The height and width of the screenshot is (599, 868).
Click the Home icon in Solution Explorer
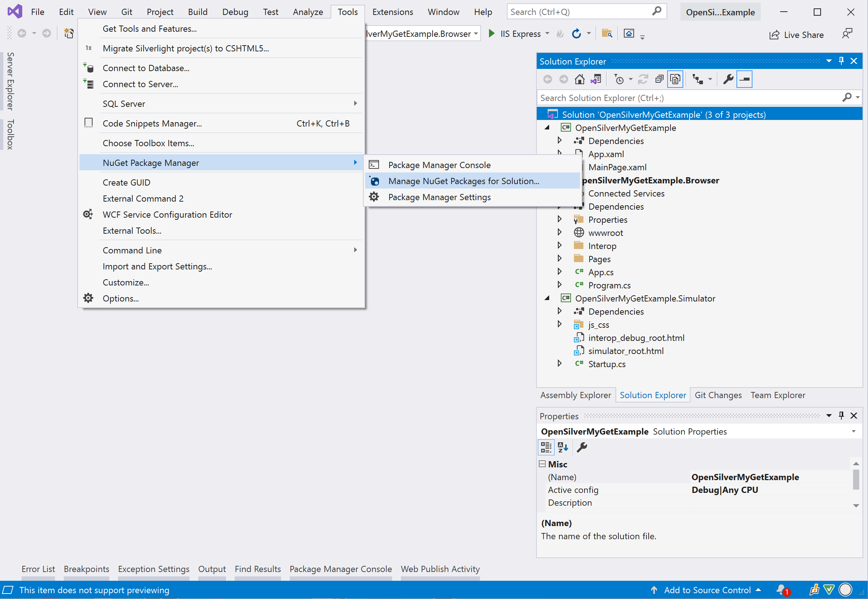tap(579, 79)
